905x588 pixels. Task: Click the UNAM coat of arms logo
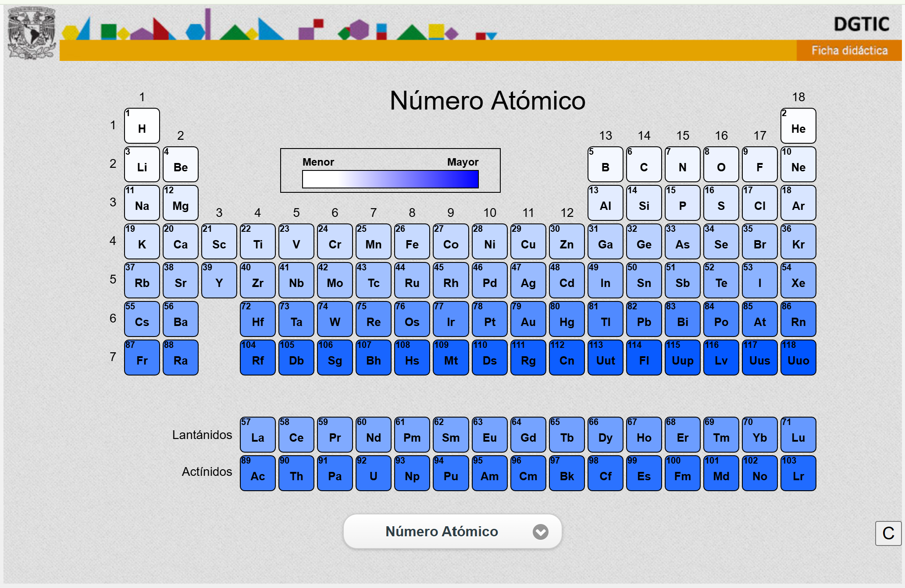pyautogui.click(x=32, y=33)
